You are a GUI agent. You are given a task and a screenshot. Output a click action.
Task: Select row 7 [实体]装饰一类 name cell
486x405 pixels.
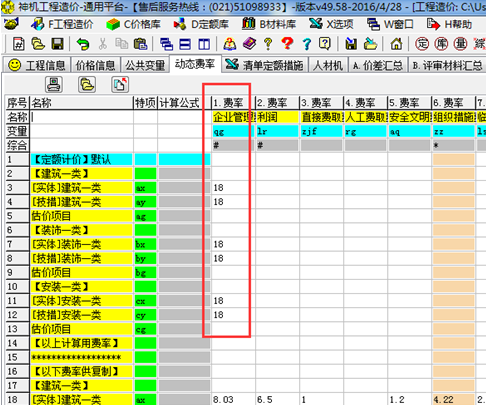(x=82, y=244)
